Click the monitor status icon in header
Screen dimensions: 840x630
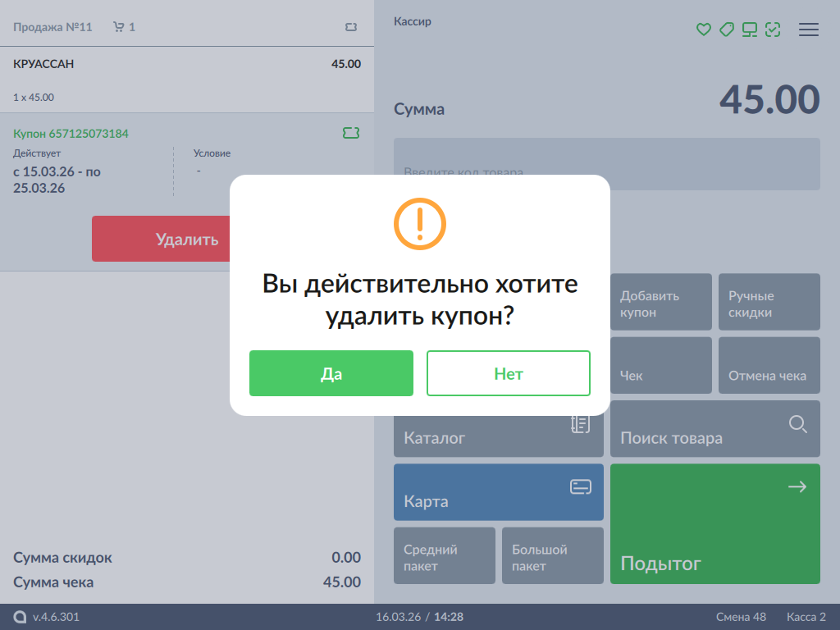(x=749, y=30)
